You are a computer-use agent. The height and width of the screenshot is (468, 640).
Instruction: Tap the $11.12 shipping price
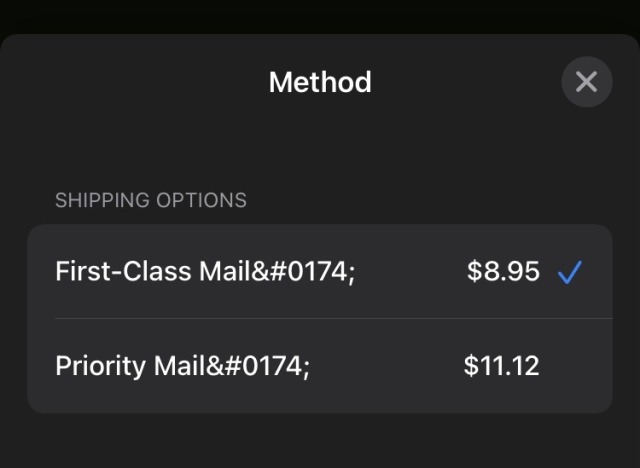[x=501, y=366]
